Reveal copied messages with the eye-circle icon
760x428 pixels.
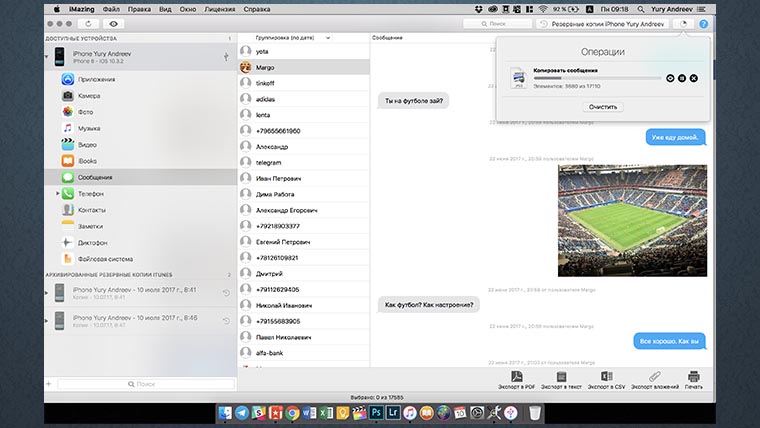[x=670, y=78]
